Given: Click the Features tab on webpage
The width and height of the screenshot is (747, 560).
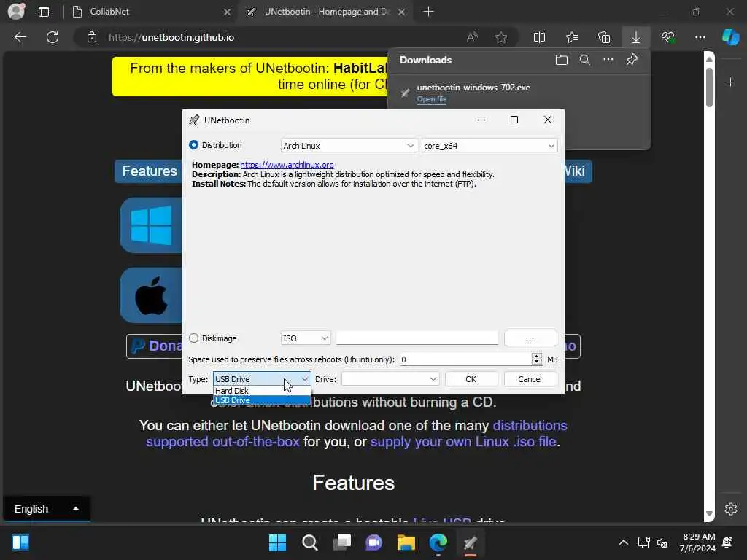Looking at the screenshot, I should (x=149, y=171).
